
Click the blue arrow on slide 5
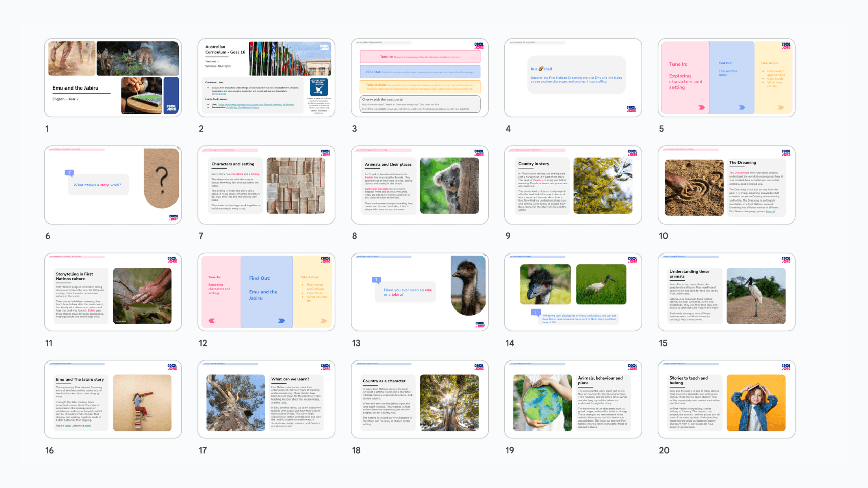point(742,107)
